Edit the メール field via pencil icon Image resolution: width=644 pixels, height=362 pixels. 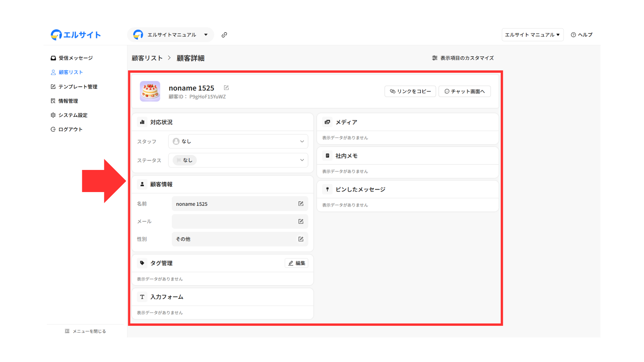[301, 222]
